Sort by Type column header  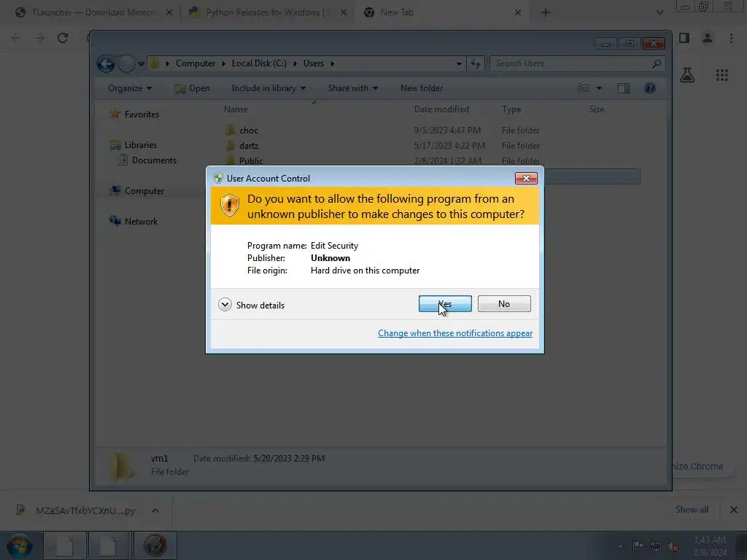pos(511,109)
